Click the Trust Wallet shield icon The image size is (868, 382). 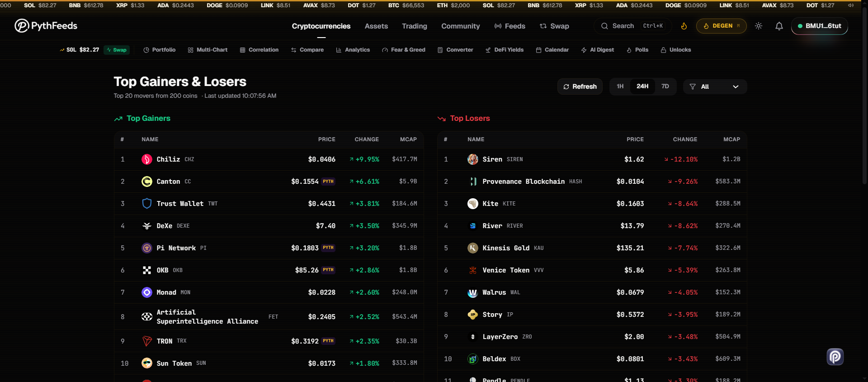(x=147, y=204)
